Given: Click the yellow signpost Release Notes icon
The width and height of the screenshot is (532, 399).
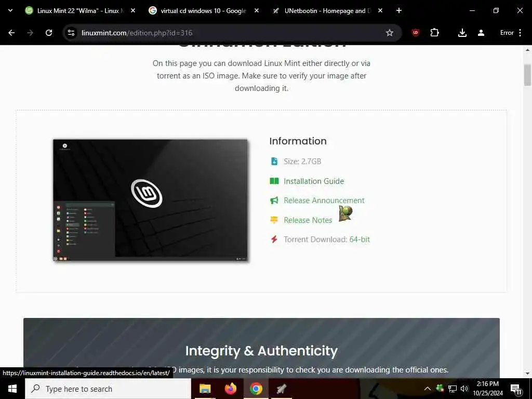Looking at the screenshot, I should (x=274, y=220).
